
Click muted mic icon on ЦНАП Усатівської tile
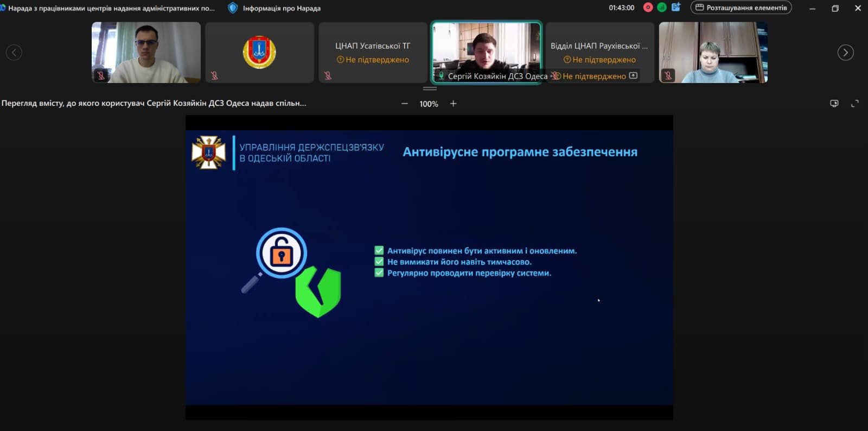[328, 75]
